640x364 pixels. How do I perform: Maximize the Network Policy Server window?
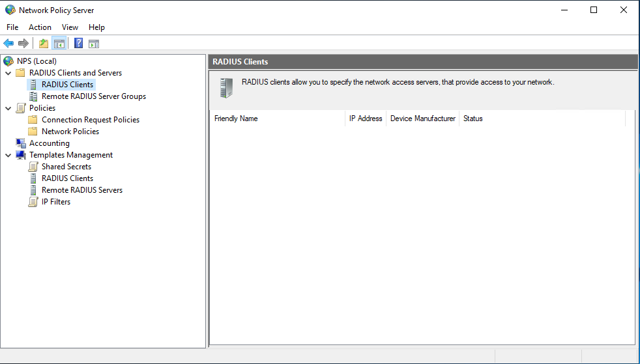pos(594,10)
